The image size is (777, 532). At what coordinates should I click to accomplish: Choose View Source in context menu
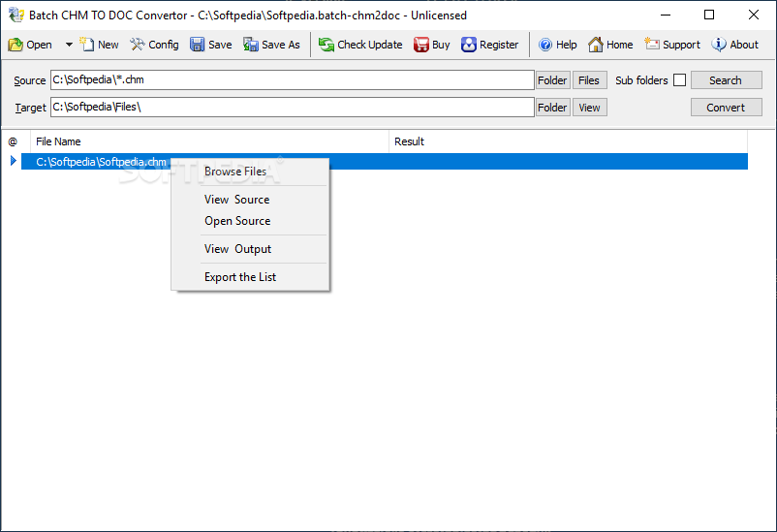(250, 200)
